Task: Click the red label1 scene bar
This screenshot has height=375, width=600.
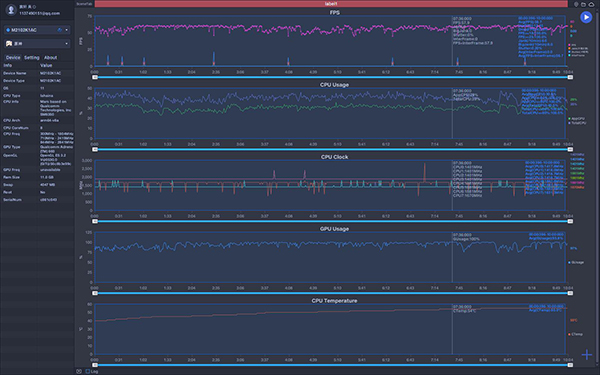Action: click(331, 4)
